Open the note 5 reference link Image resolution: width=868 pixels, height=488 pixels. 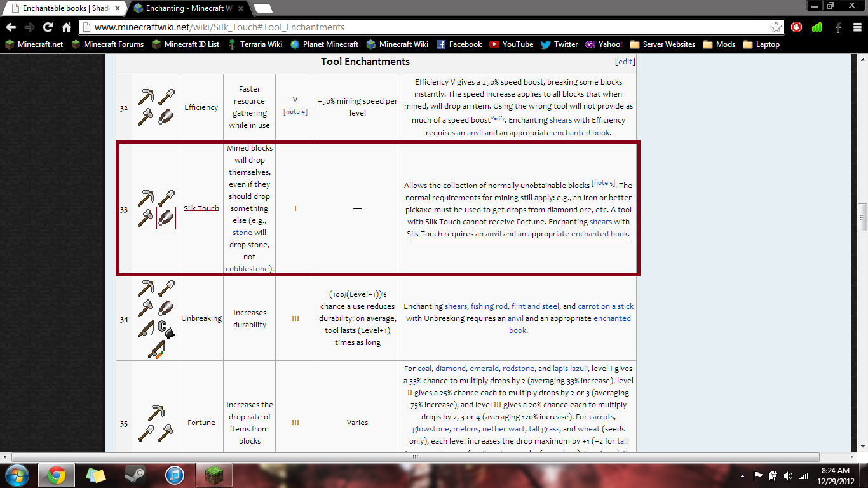[x=603, y=184]
